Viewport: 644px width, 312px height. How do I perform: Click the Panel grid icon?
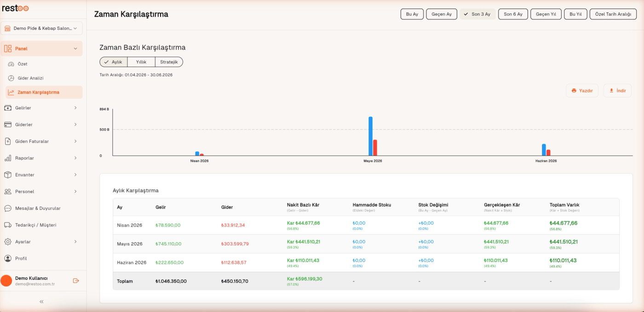7,49
